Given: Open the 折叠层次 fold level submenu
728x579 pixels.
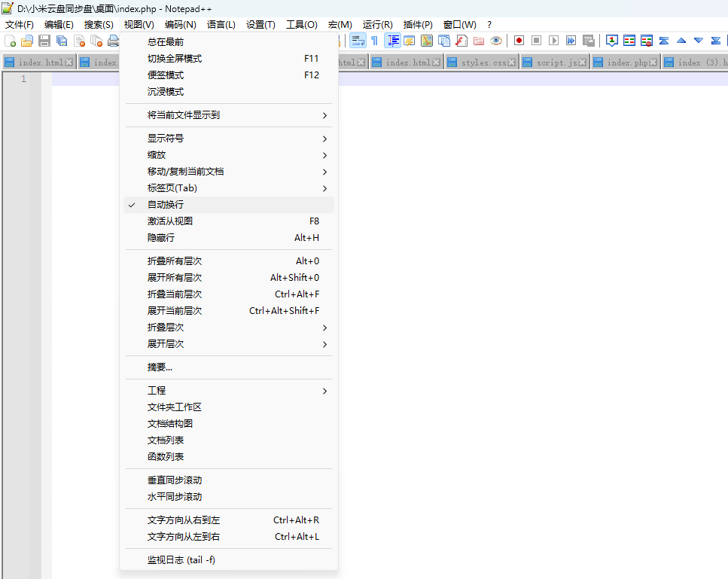Looking at the screenshot, I should point(188,327).
